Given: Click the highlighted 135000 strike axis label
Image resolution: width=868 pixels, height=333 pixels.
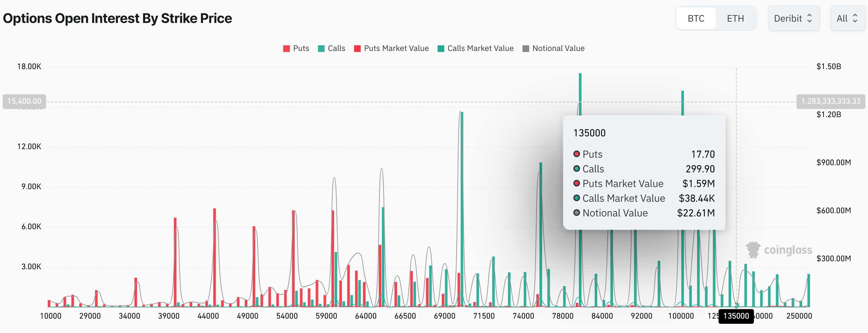Looking at the screenshot, I should (x=736, y=316).
